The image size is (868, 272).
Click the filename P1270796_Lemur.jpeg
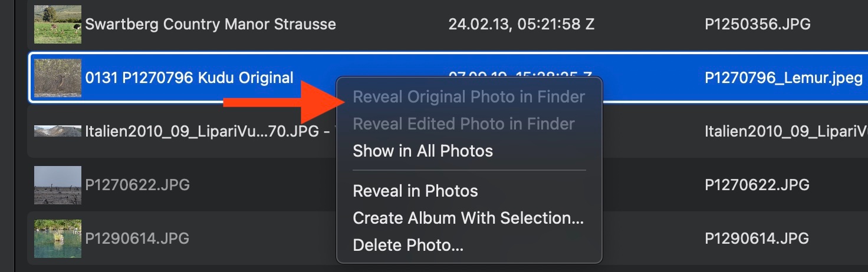(784, 78)
